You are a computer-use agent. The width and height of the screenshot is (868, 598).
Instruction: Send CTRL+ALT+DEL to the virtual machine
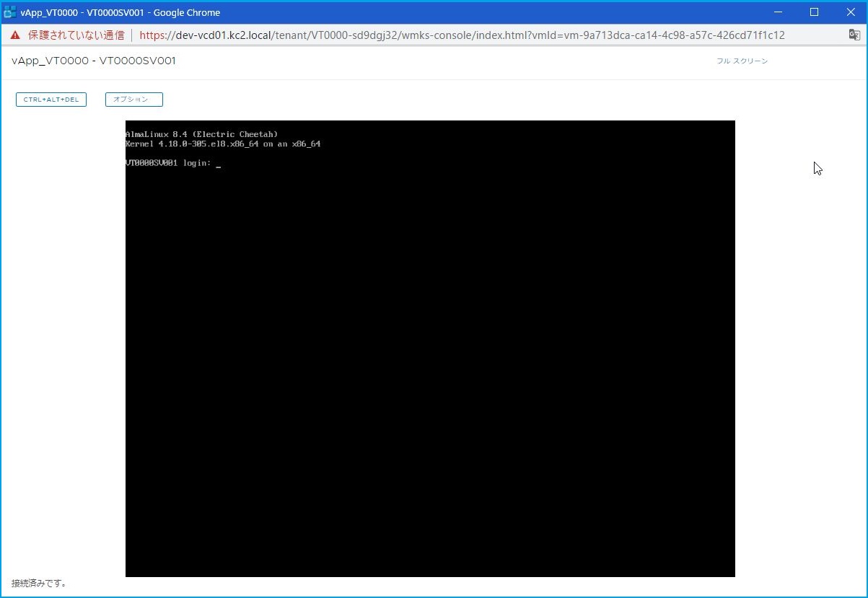click(51, 100)
